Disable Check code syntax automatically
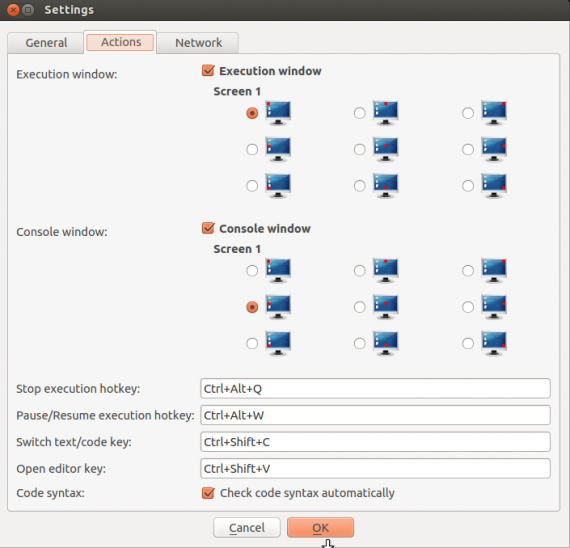The image size is (570, 548). 208,493
